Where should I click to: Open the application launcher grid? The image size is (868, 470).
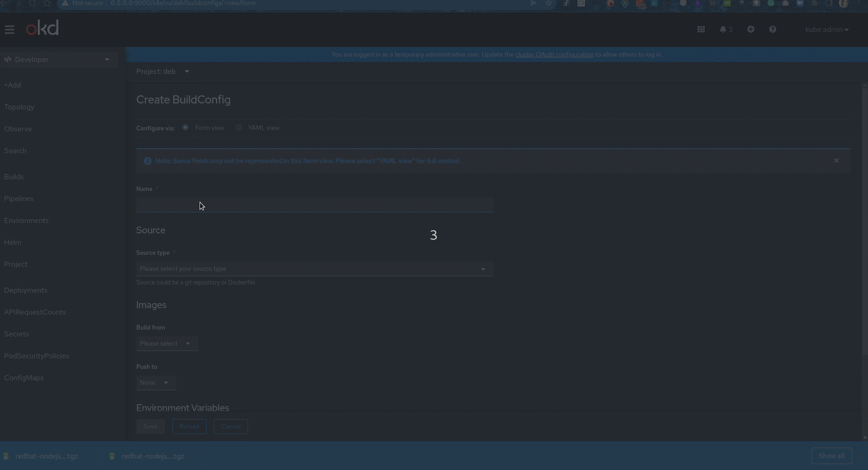click(x=701, y=29)
